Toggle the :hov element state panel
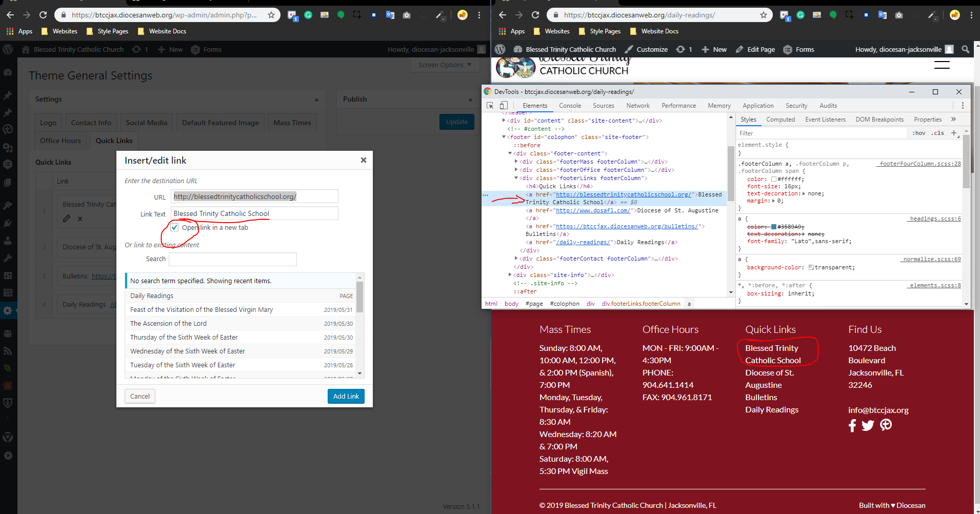Screen dimensions: 980x514 pos(919,133)
